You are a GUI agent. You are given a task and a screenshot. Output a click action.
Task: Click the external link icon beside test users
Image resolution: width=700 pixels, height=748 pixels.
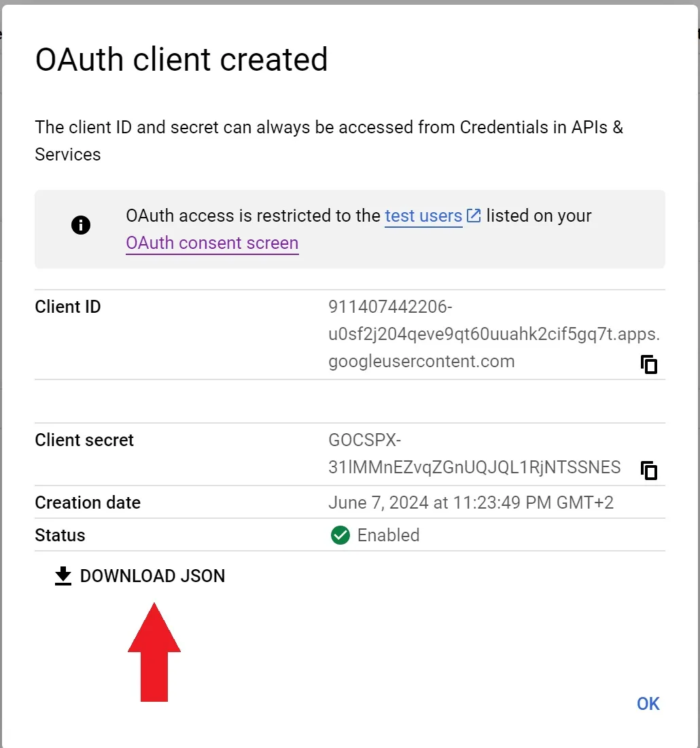point(474,216)
